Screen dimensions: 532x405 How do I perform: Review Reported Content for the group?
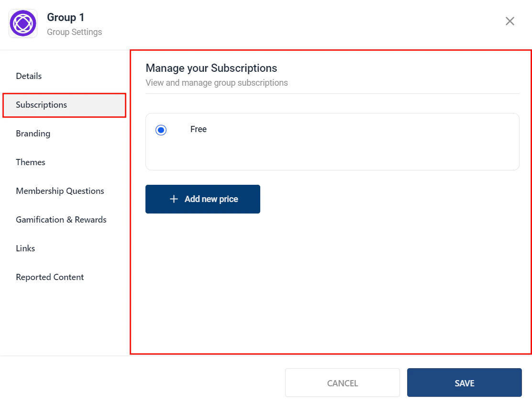pos(50,277)
